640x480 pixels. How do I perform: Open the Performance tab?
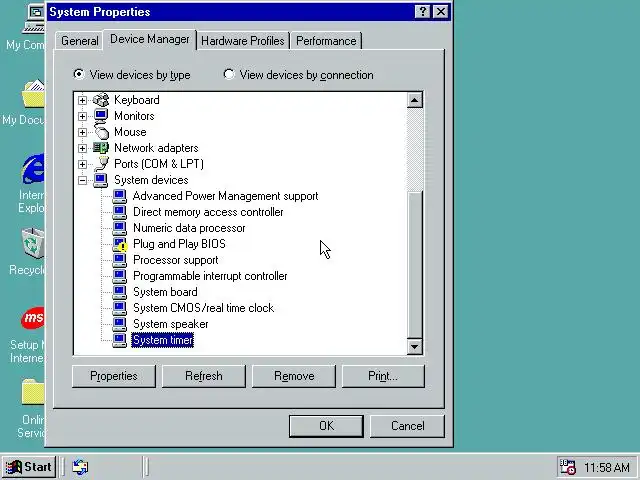(326, 41)
